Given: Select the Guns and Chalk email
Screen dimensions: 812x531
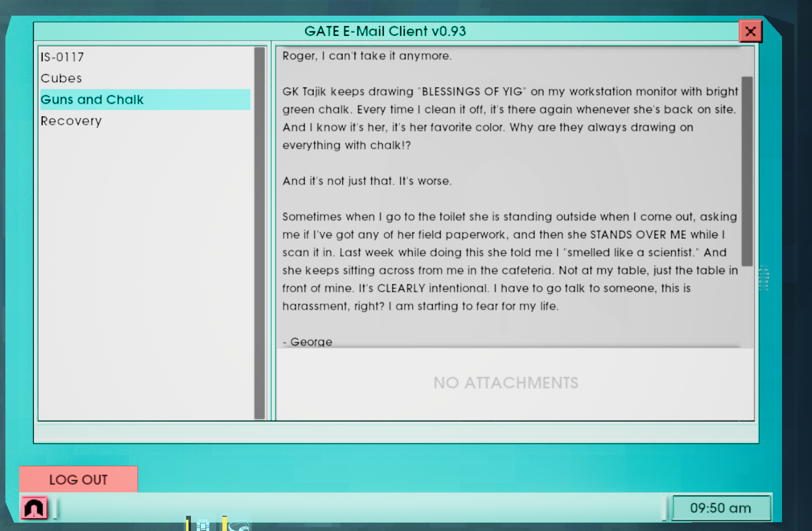Looking at the screenshot, I should (x=145, y=100).
